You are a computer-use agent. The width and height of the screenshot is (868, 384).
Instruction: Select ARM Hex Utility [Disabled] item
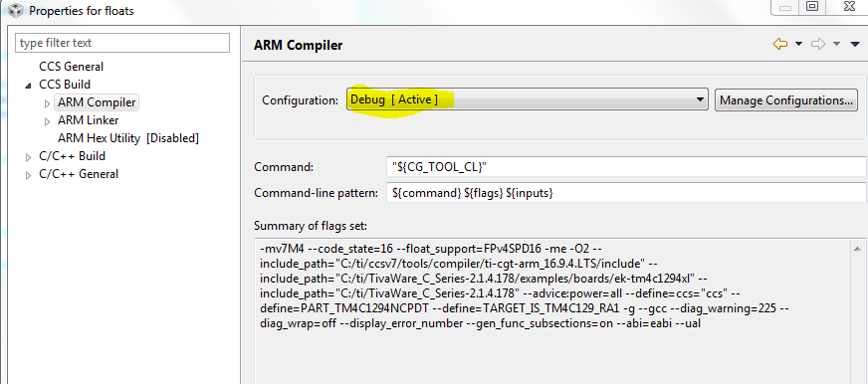pyautogui.click(x=127, y=138)
